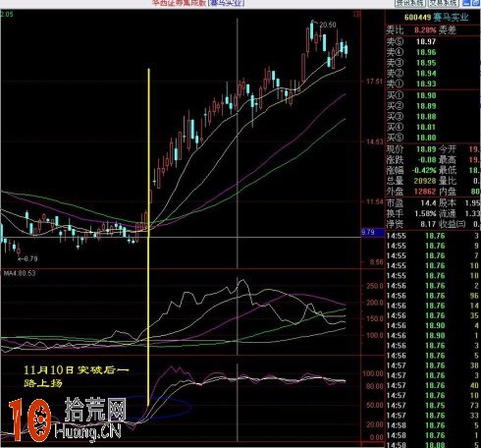Viewport: 481px width, 448px height.
Task: Click the 20.50 high price label on the chart
Action: click(x=328, y=25)
